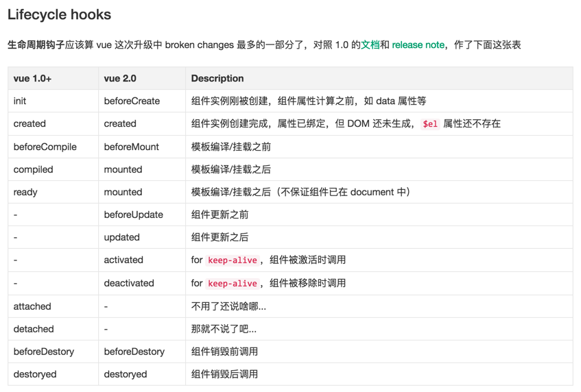Click the bold 生命周期钩子 text
Screen dimensions: 581x392
pyautogui.click(x=36, y=45)
